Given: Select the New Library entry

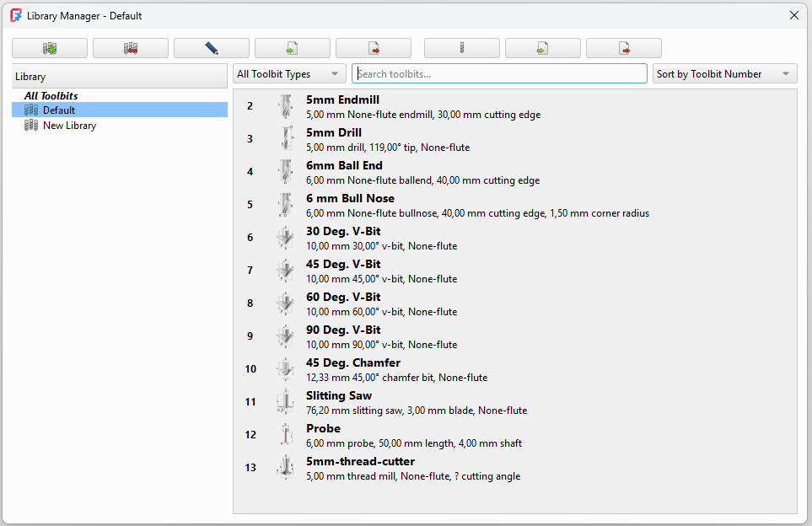Looking at the screenshot, I should 69,126.
